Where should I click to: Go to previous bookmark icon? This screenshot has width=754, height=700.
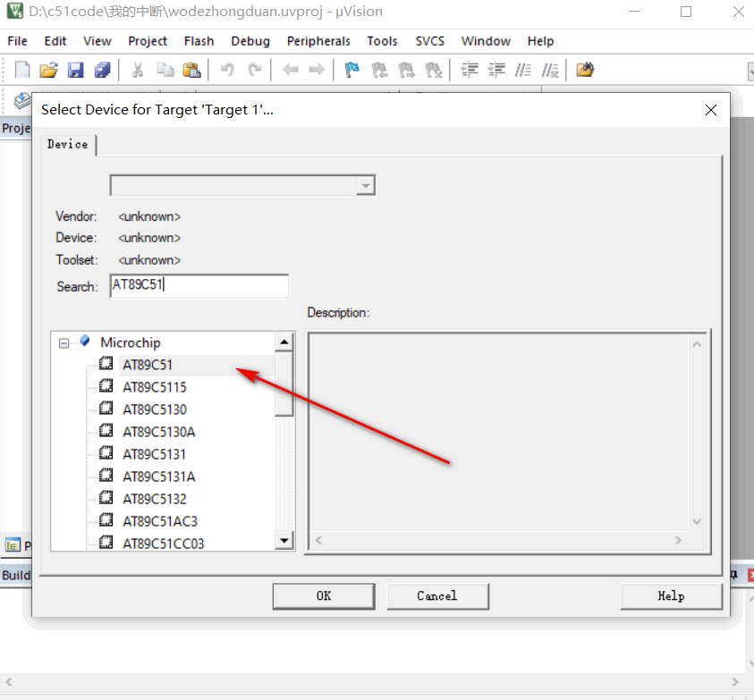[379, 71]
